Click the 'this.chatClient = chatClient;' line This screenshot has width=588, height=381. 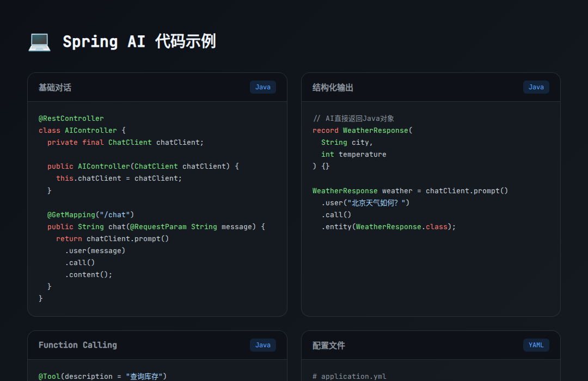point(119,179)
